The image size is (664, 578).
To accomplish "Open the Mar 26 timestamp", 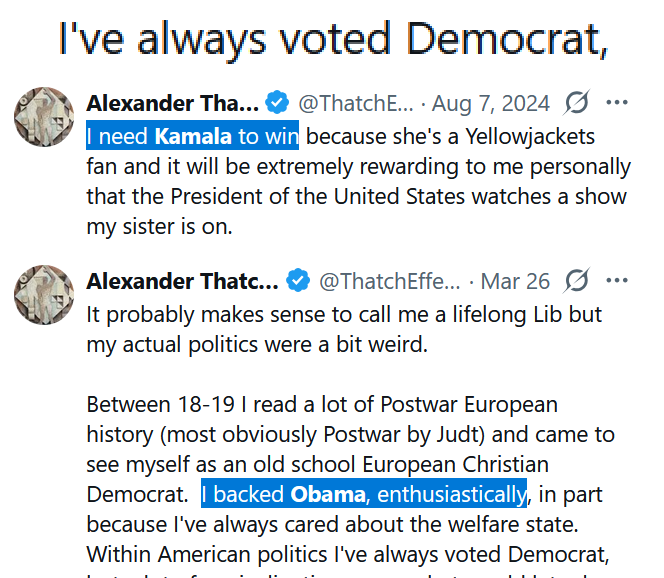I will click(x=515, y=281).
